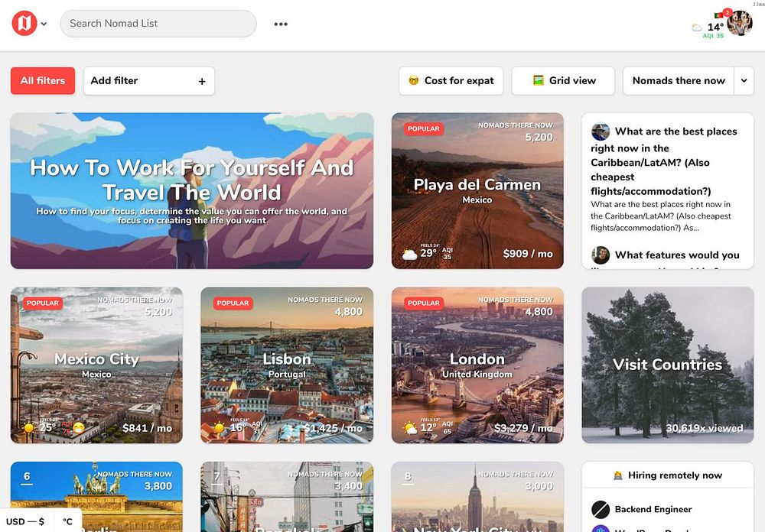Image resolution: width=765 pixels, height=532 pixels.
Task: Open the Playa del Carmen city card
Action: click(x=477, y=190)
